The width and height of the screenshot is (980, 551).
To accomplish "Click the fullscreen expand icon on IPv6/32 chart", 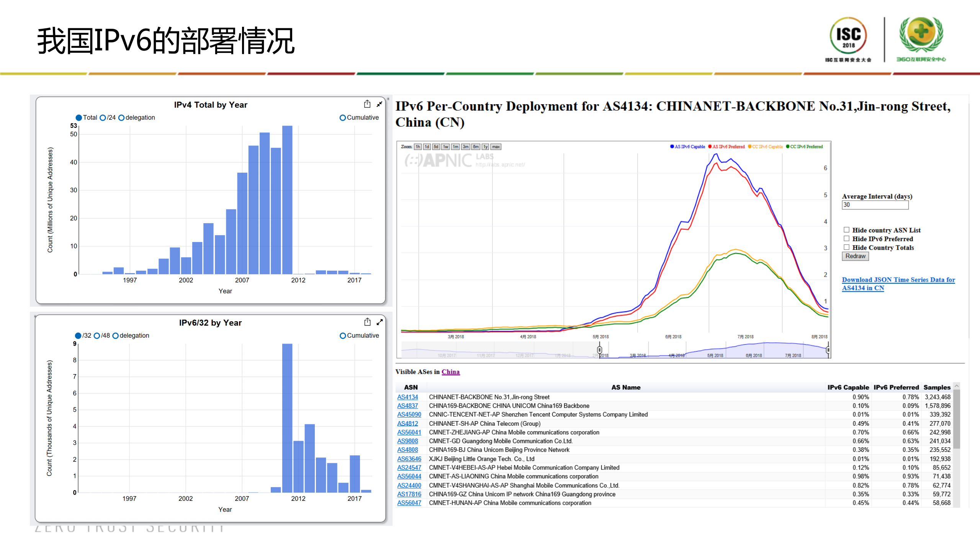I will (380, 322).
